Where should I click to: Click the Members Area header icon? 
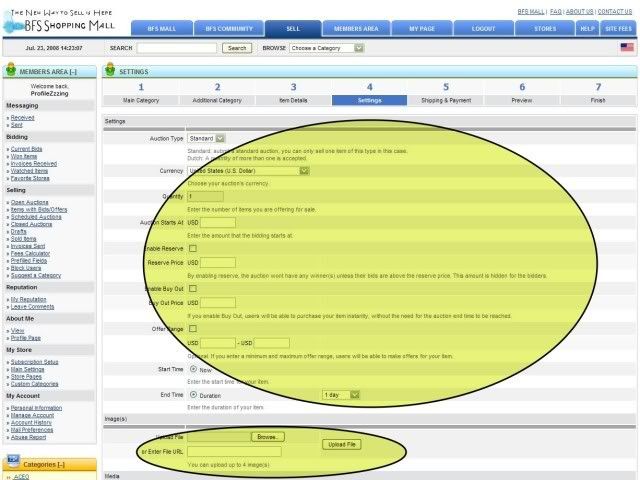(11, 70)
